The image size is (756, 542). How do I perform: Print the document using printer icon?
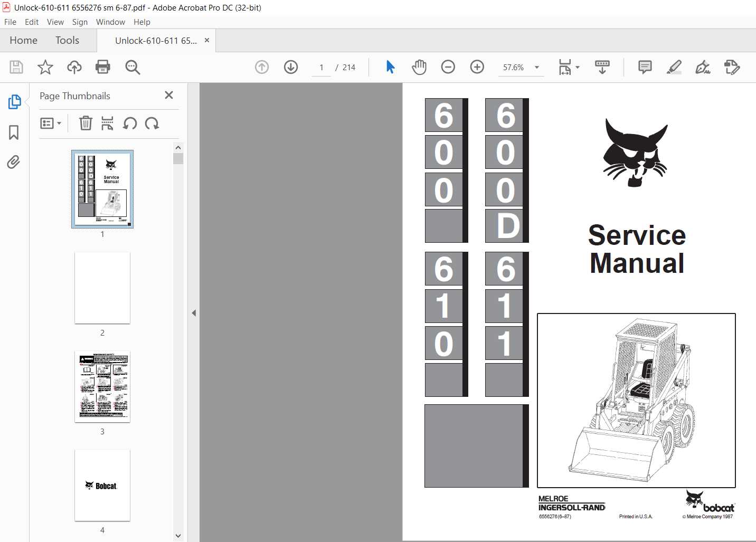[103, 67]
